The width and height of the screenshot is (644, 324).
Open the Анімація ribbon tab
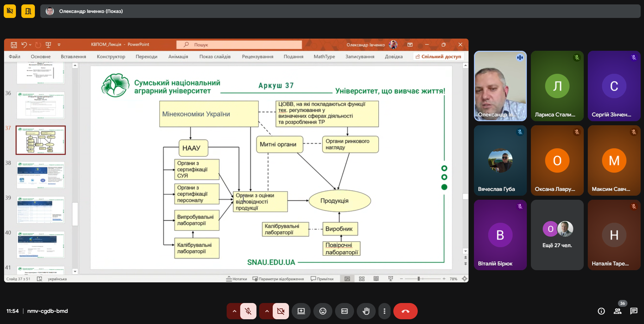[178, 57]
